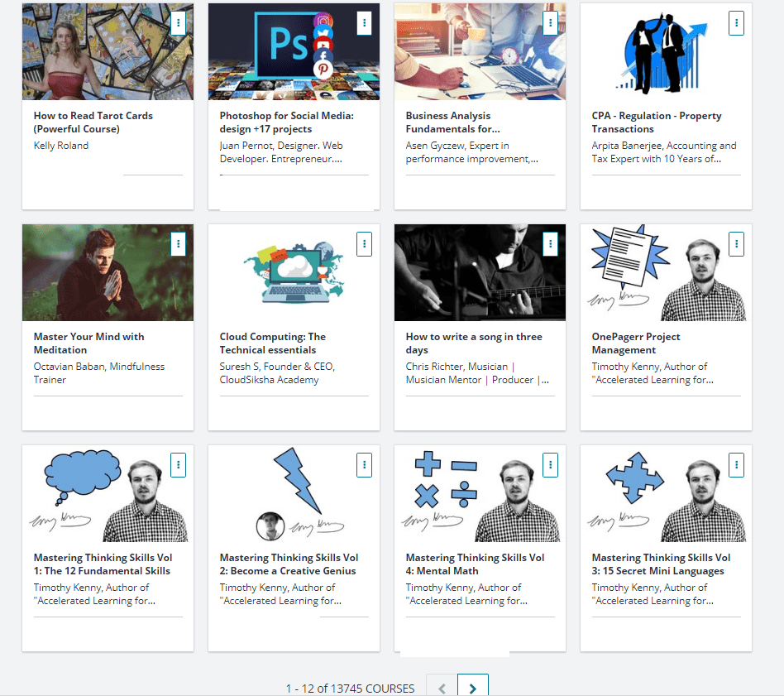Viewport: 784px width, 696px height.
Task: Expand menu on Thinking Skills Vol 1 card
Action: click(x=178, y=465)
